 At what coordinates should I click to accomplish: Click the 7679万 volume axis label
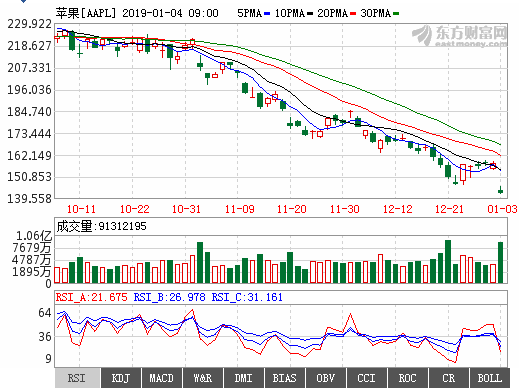click(32, 248)
